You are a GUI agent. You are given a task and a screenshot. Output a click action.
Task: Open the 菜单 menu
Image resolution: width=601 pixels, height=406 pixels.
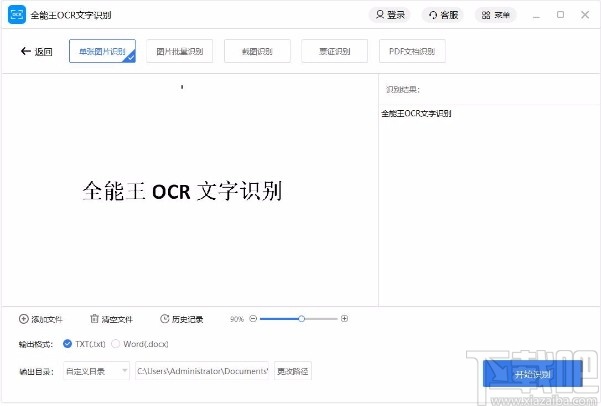(x=496, y=15)
